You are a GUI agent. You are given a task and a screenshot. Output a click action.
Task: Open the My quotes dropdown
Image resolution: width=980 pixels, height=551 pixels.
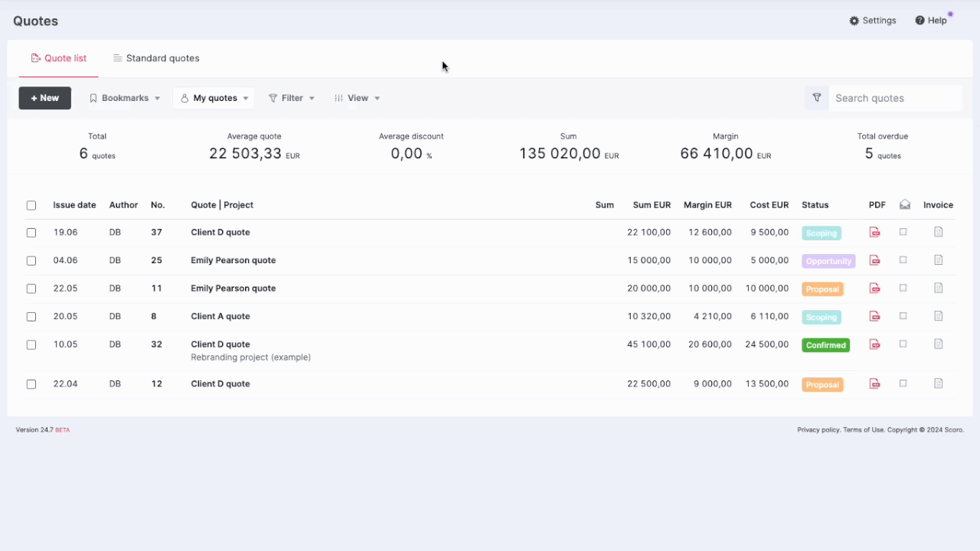coord(214,98)
